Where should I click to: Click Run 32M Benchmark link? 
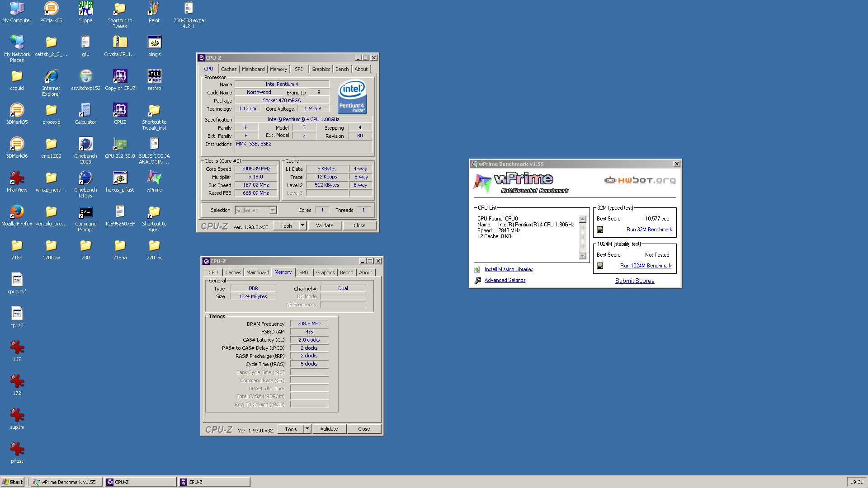click(x=649, y=230)
